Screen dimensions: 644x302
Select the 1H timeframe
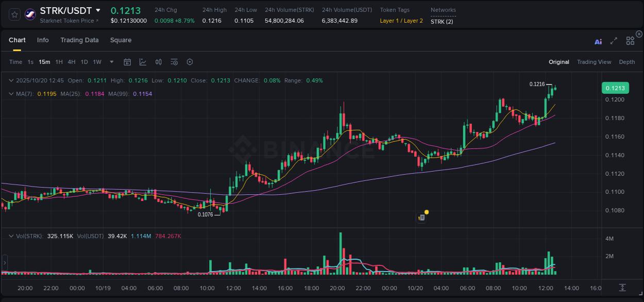pos(59,62)
